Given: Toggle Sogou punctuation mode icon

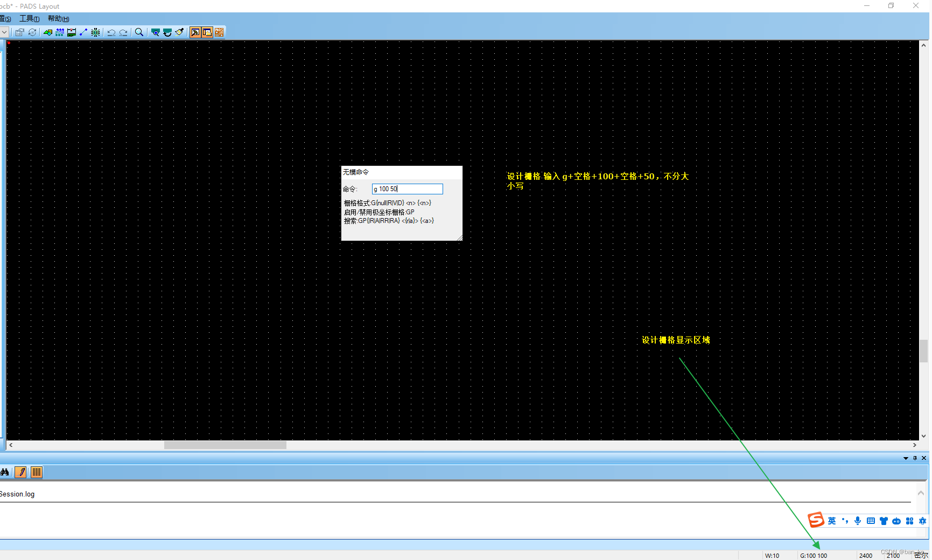Looking at the screenshot, I should coord(845,521).
